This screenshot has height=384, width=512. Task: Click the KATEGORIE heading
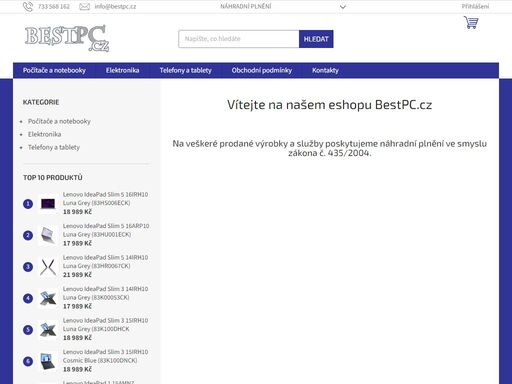pyautogui.click(x=41, y=102)
